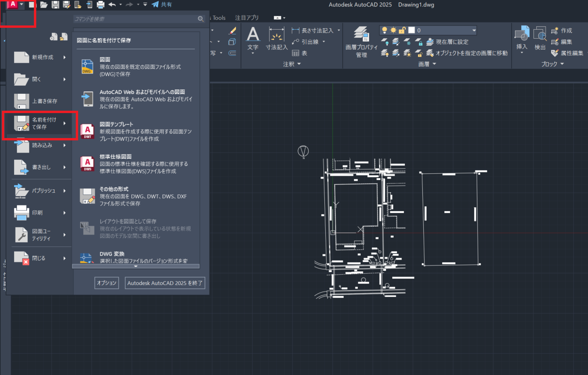Open the layer name dropdown list
This screenshot has width=588, height=375.
(474, 30)
